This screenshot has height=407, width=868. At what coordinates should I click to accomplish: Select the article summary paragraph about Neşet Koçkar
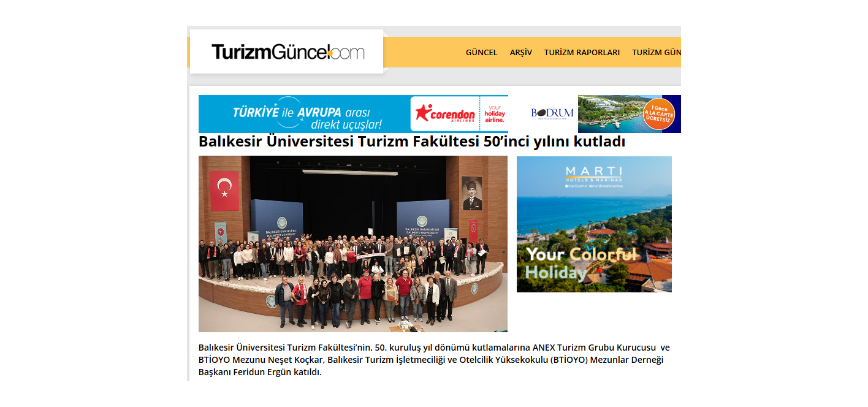point(434,360)
